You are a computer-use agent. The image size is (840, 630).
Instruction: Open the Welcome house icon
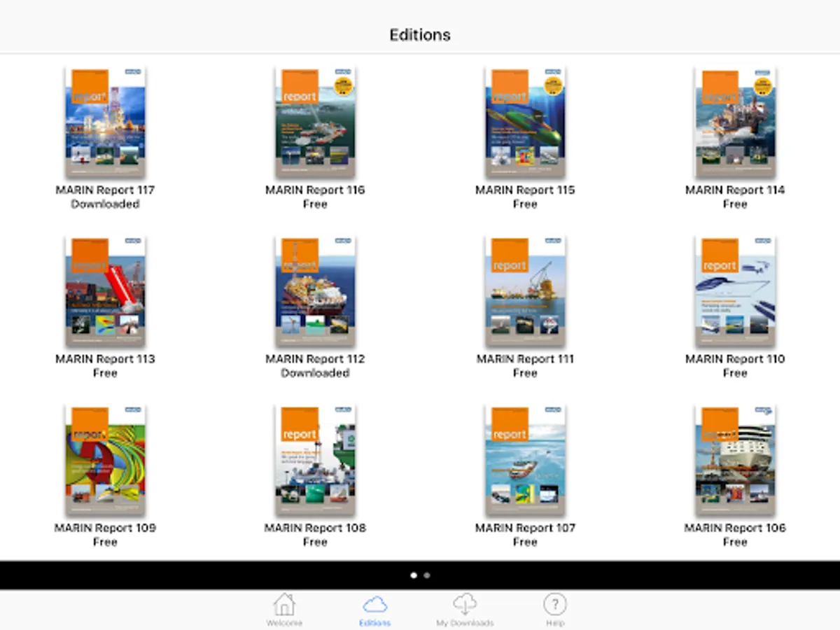[284, 604]
